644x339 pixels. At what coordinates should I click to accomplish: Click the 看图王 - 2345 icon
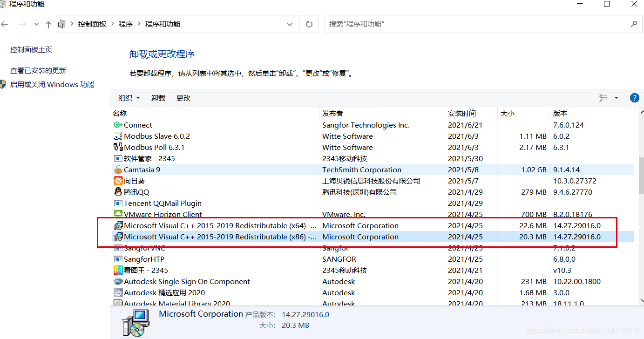[118, 270]
